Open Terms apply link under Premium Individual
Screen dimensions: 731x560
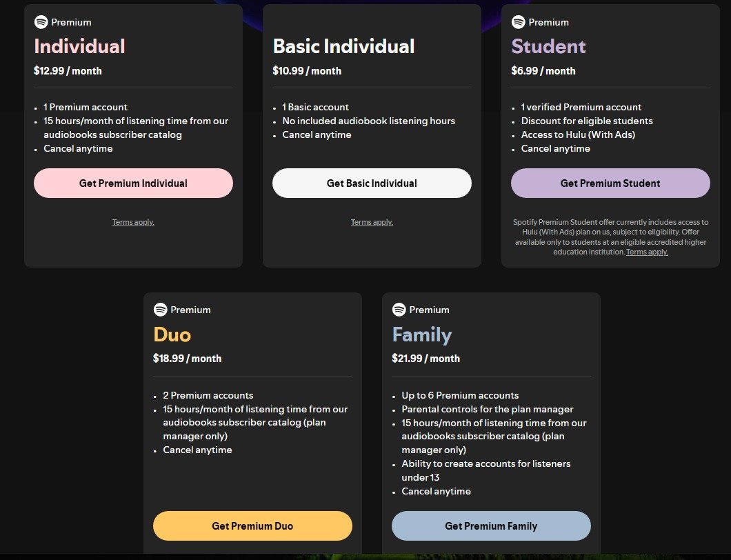pos(133,223)
